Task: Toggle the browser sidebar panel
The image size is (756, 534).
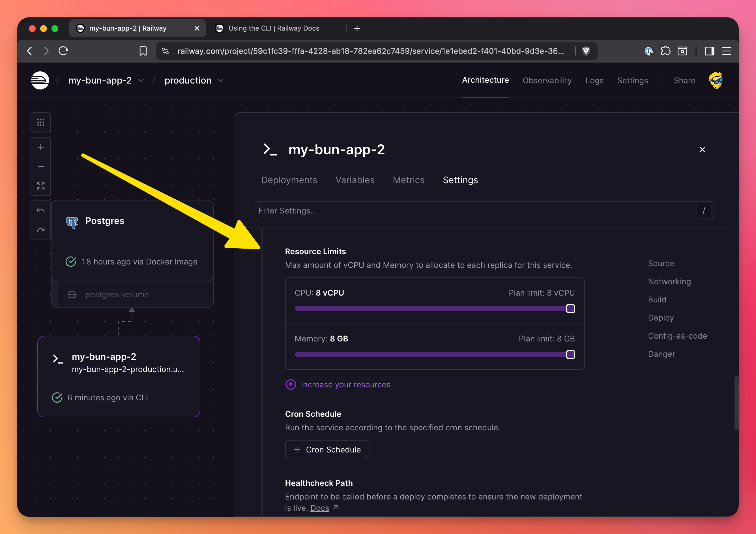Action: pyautogui.click(x=709, y=51)
